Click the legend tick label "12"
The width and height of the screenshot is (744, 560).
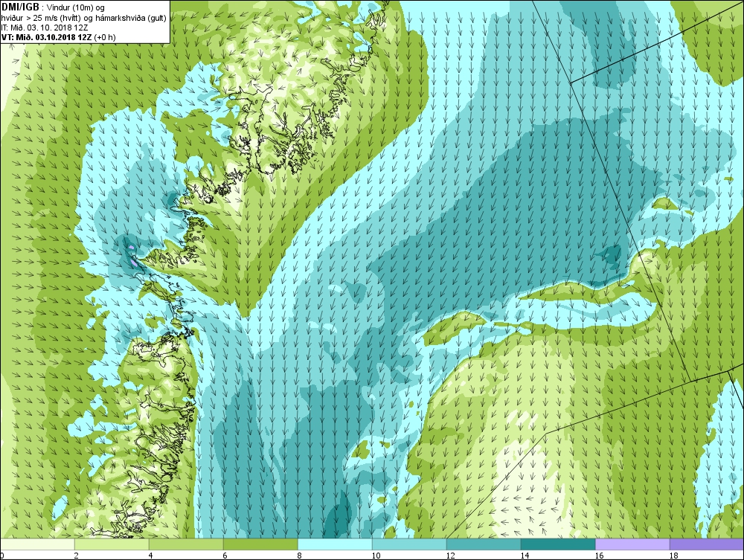[x=450, y=556]
